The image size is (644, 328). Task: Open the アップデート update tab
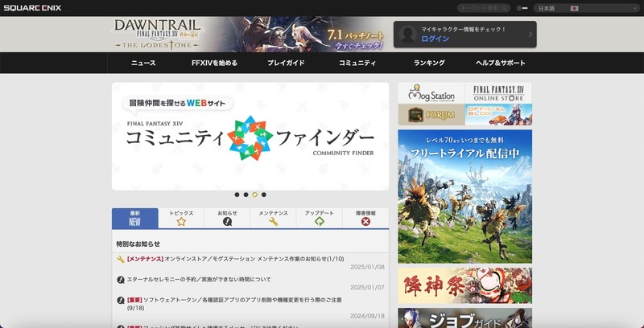click(x=319, y=218)
